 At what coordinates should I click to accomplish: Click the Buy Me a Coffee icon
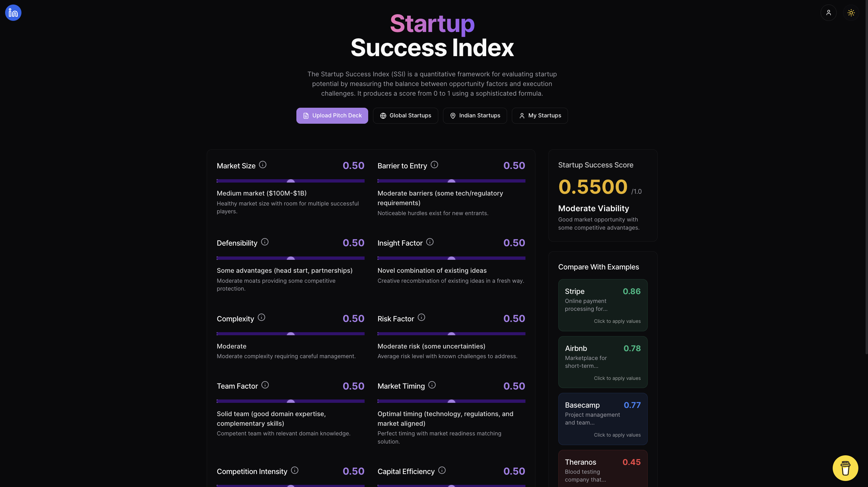click(x=845, y=468)
